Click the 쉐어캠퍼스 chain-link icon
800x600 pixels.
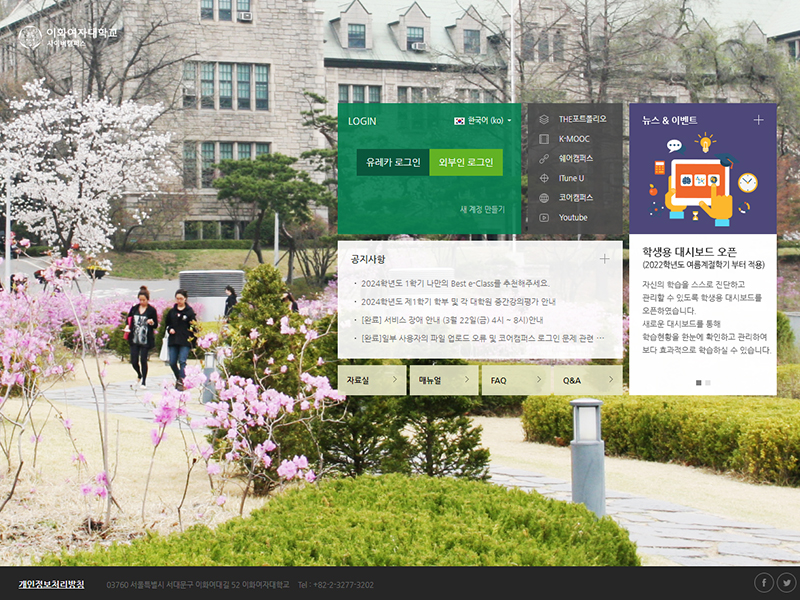544,159
